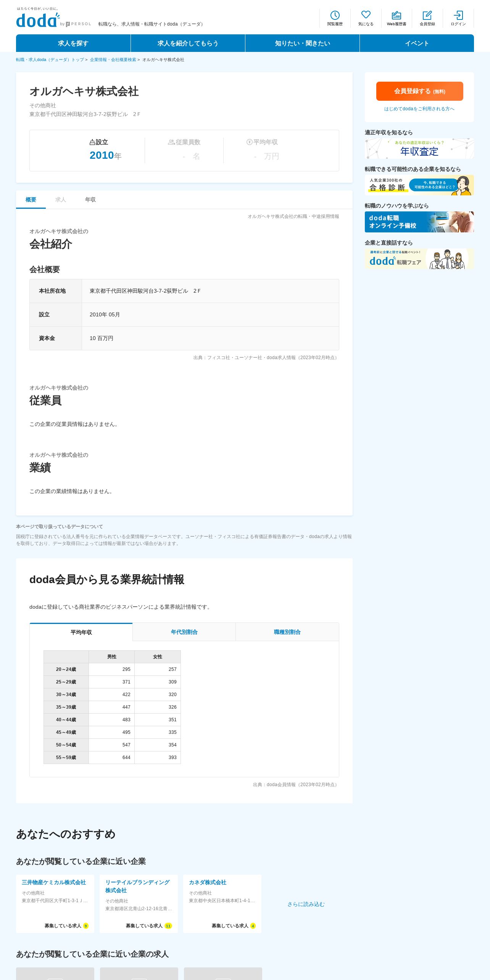Follow the 企業情報・会社概要検索 breadcrumb link

[x=113, y=60]
